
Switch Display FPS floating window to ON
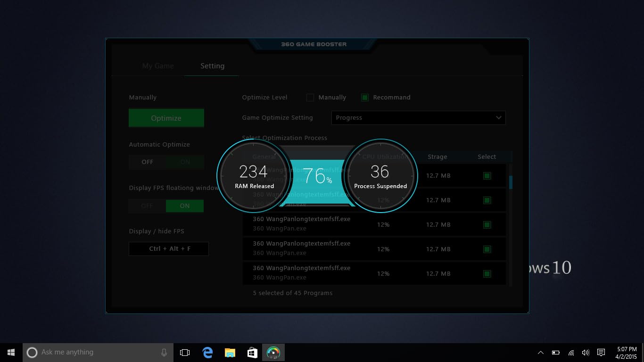(x=184, y=206)
